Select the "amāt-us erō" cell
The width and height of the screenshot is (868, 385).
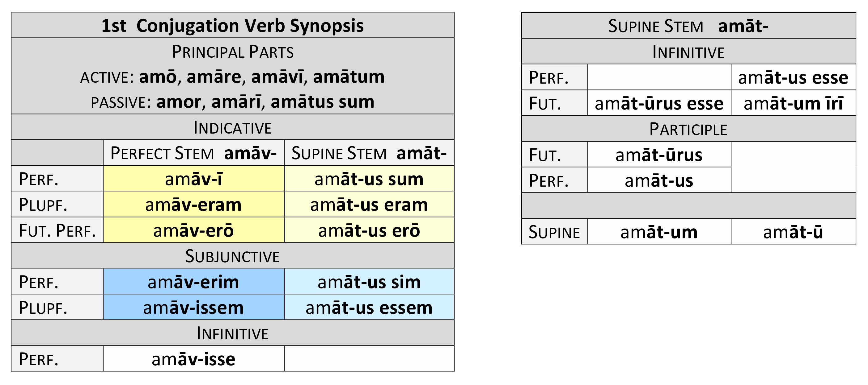coord(369,230)
